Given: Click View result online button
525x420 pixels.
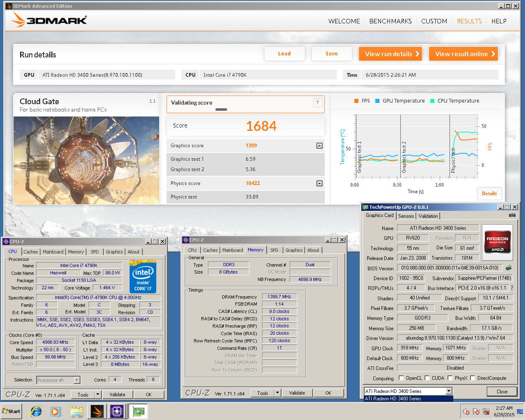Looking at the screenshot, I should click(464, 54).
